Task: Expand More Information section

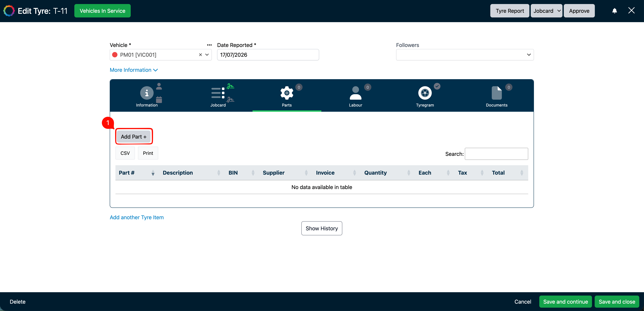Action: pyautogui.click(x=134, y=70)
